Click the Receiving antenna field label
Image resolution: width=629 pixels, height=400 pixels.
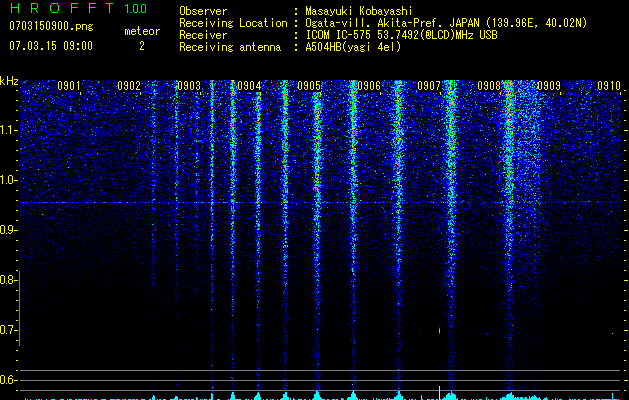[x=230, y=47]
